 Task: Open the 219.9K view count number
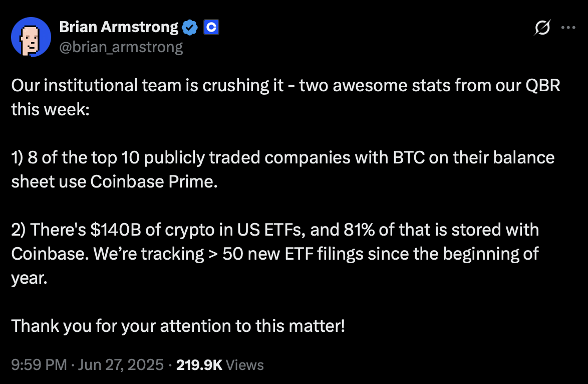tap(199, 365)
